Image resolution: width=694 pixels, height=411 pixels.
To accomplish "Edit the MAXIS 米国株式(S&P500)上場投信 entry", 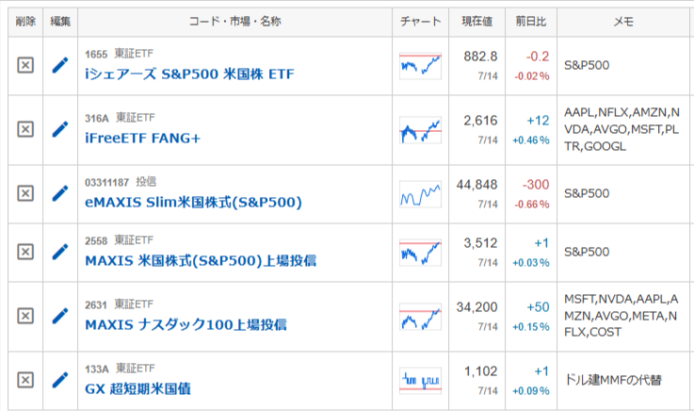I will (x=60, y=252).
